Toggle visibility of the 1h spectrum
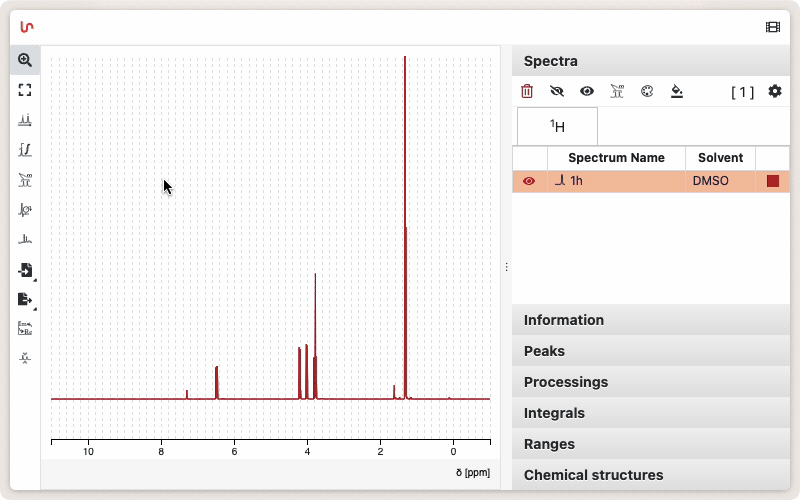Viewport: 800px width, 500px height. (x=529, y=181)
